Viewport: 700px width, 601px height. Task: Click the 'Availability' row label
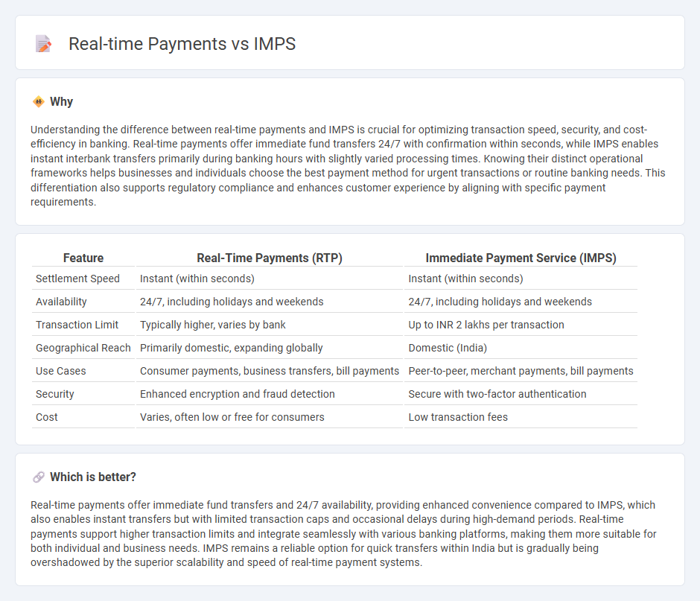click(x=61, y=302)
